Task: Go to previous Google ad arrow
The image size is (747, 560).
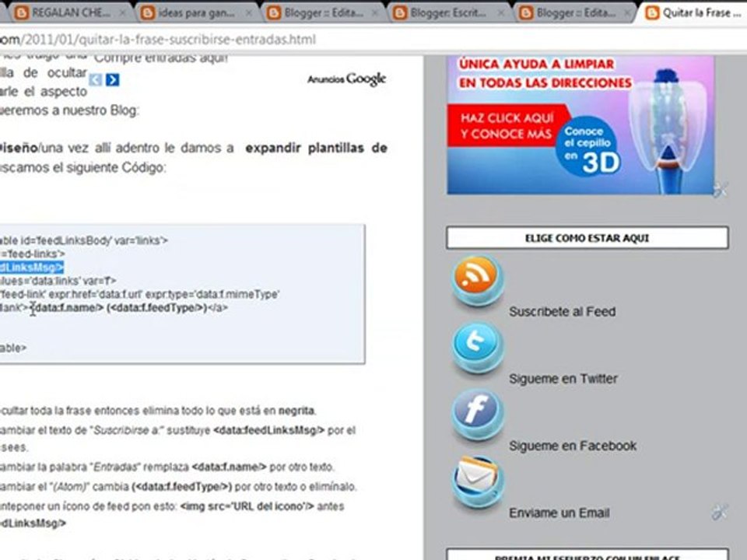Action: (x=95, y=79)
